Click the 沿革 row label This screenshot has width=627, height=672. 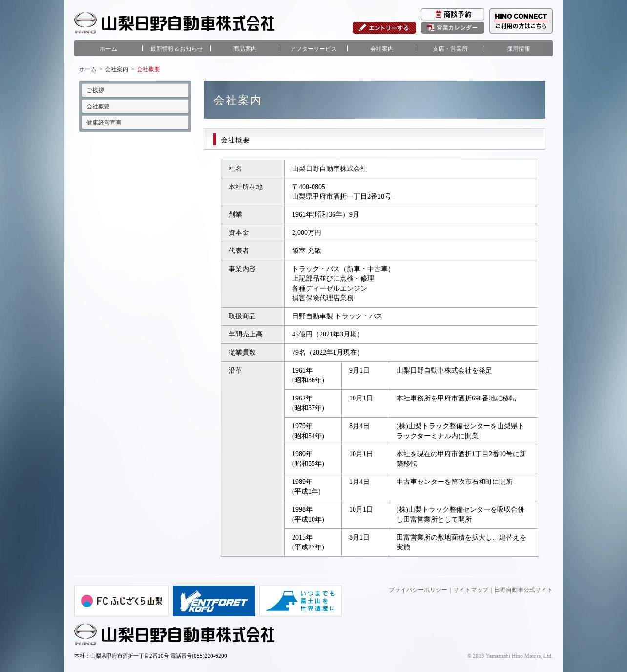235,370
